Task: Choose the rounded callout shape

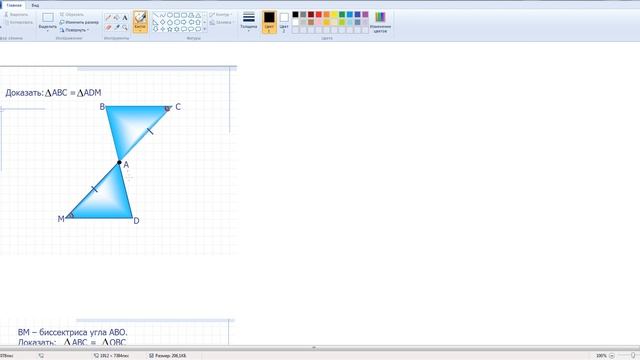Action: tap(184, 29)
